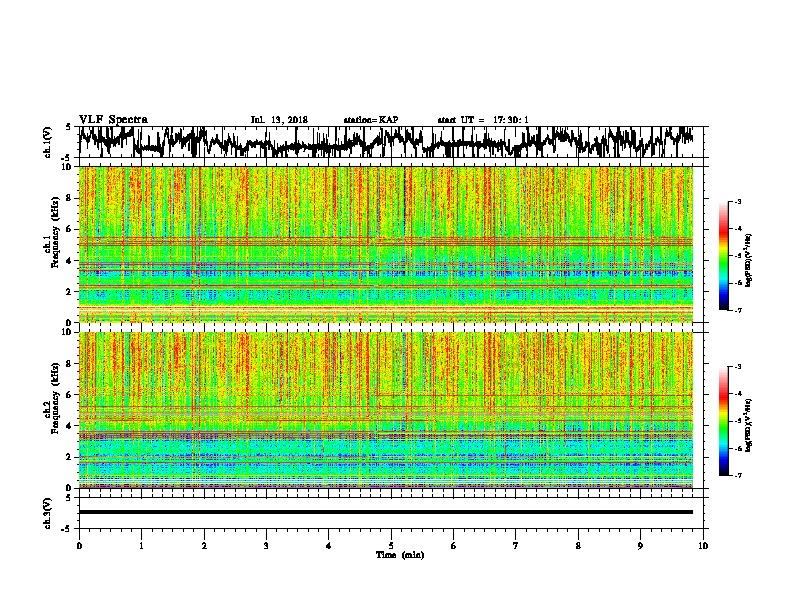
Task: Click the time axis tick label "3"
Action: click(266, 546)
